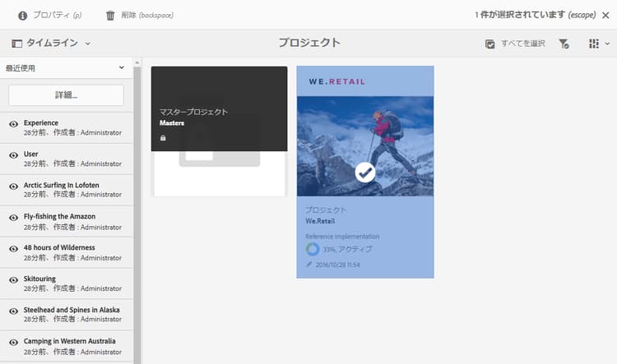Image resolution: width=617 pixels, height=364 pixels.
Task: Open Properties via the info icon
Action: coord(23,16)
